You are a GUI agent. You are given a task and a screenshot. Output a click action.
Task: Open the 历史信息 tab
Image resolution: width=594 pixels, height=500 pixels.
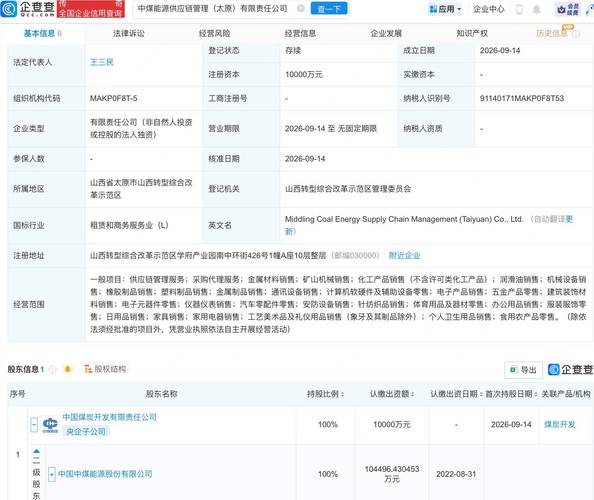(x=552, y=33)
